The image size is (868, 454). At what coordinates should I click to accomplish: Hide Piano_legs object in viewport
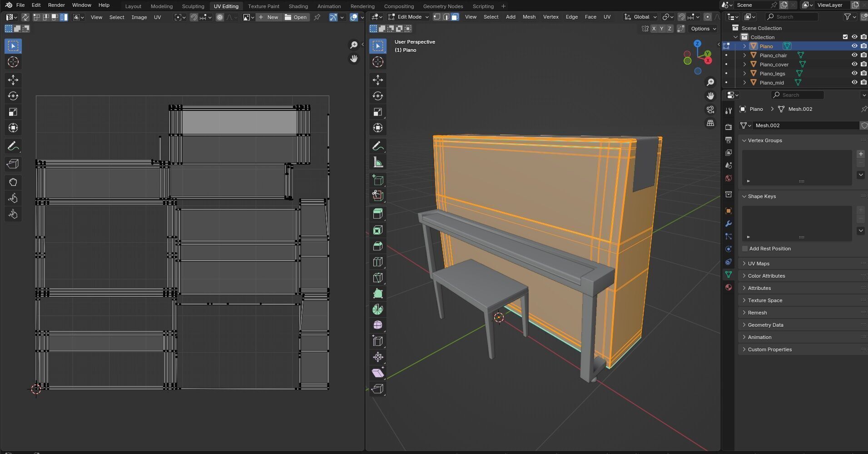[854, 73]
